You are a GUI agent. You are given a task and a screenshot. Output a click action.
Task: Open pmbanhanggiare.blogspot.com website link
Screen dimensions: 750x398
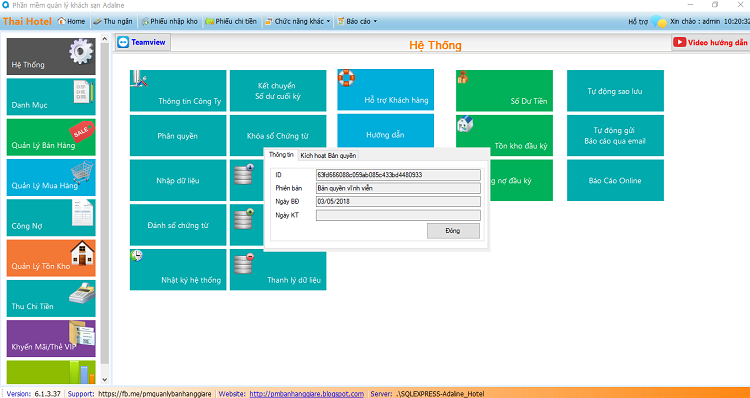click(x=307, y=394)
